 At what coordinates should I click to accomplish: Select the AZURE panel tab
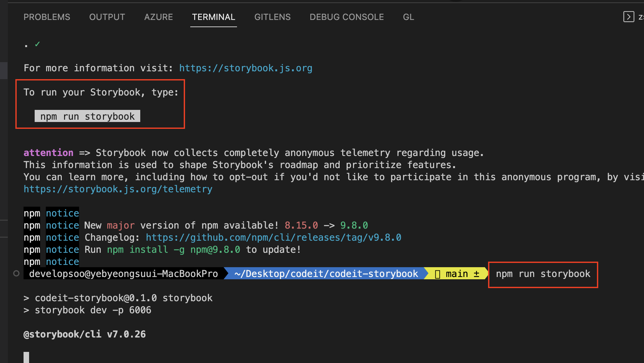(x=159, y=17)
